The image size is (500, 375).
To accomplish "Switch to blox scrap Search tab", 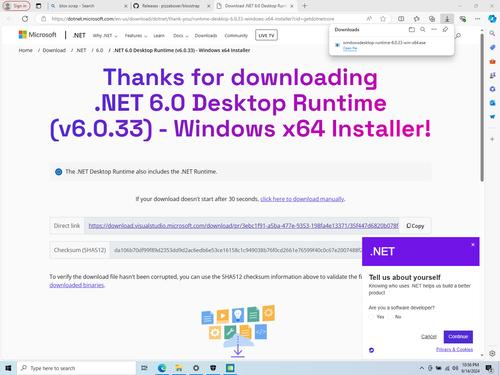I will (x=88, y=6).
